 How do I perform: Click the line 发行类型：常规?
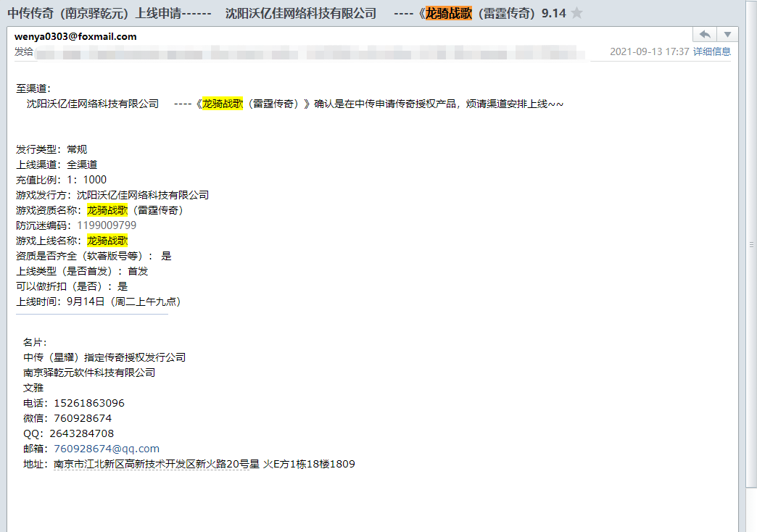(51, 149)
